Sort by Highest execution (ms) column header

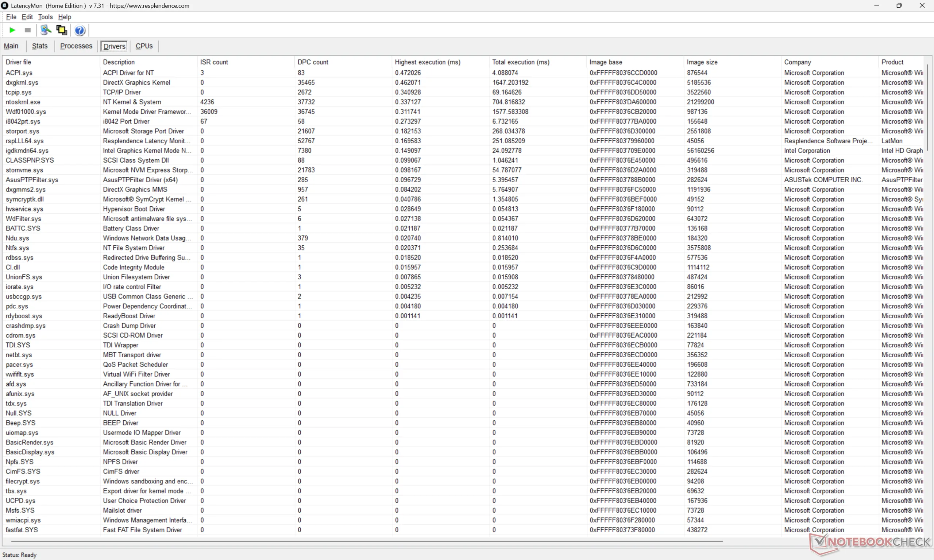click(x=427, y=62)
